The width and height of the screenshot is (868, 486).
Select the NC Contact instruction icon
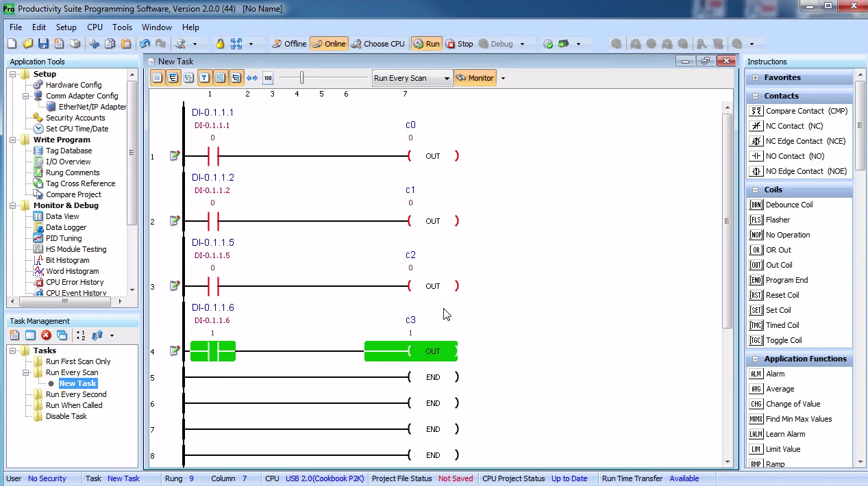click(x=756, y=126)
